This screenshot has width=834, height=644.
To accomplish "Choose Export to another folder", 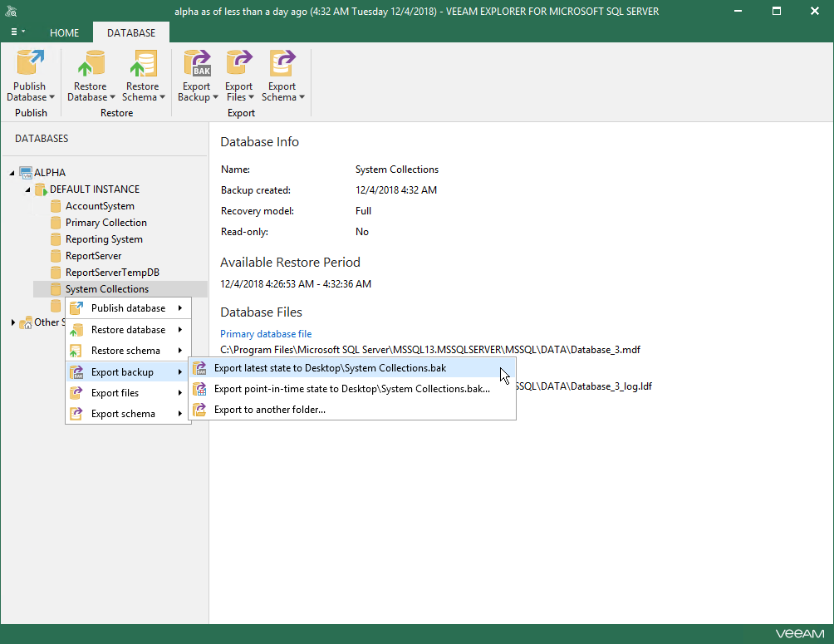I will (x=352, y=410).
